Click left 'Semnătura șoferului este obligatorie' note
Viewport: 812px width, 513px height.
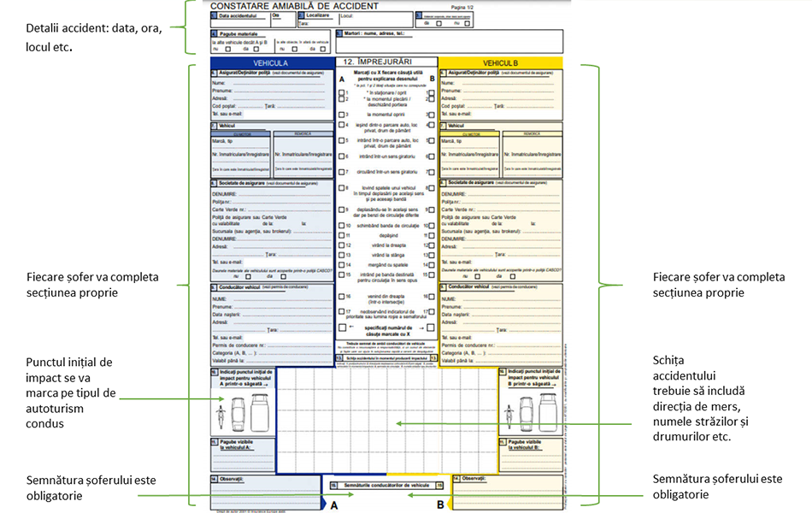coord(91,487)
